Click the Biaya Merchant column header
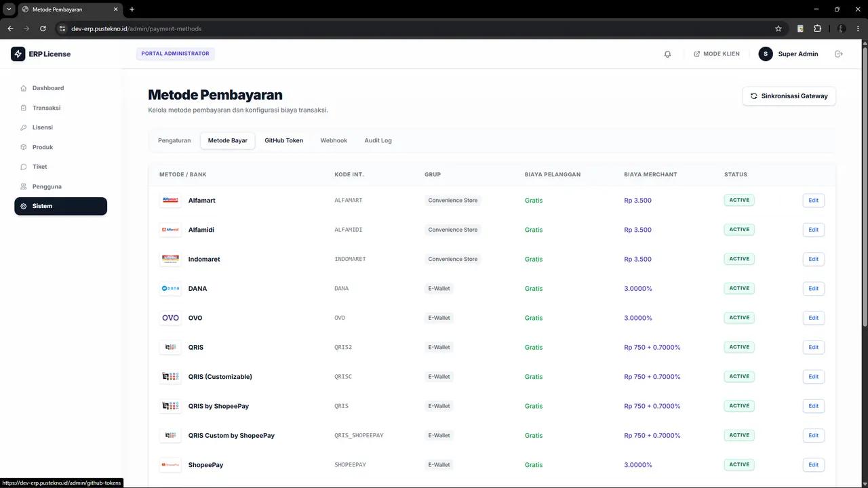 650,174
